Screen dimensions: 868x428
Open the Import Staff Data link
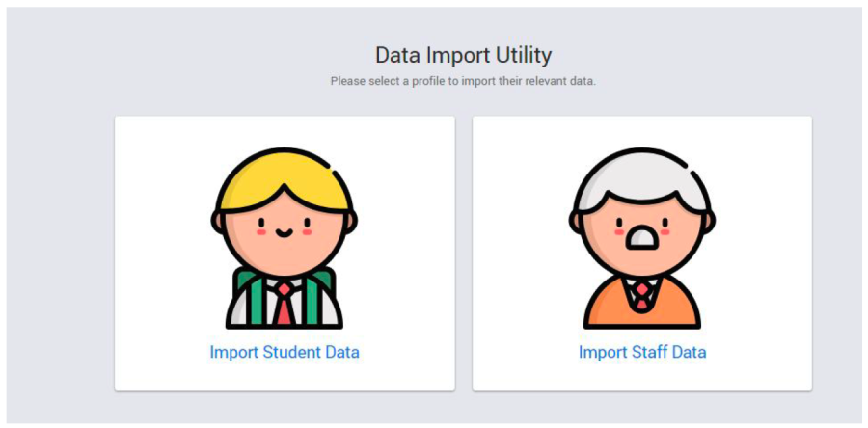click(x=641, y=352)
